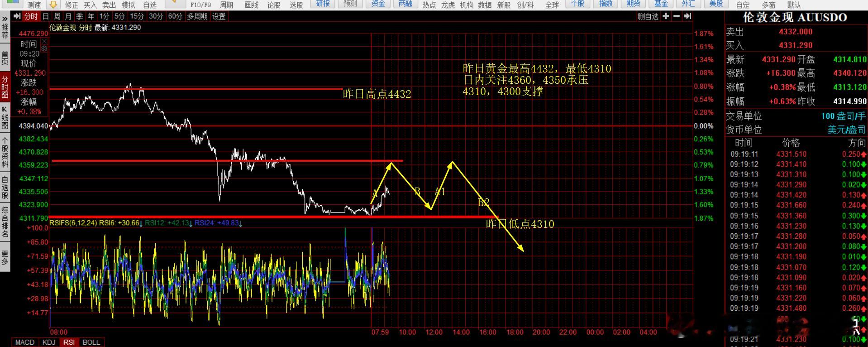Close the floating time and price info box
This screenshot has height=347, width=868.
tap(44, 41)
